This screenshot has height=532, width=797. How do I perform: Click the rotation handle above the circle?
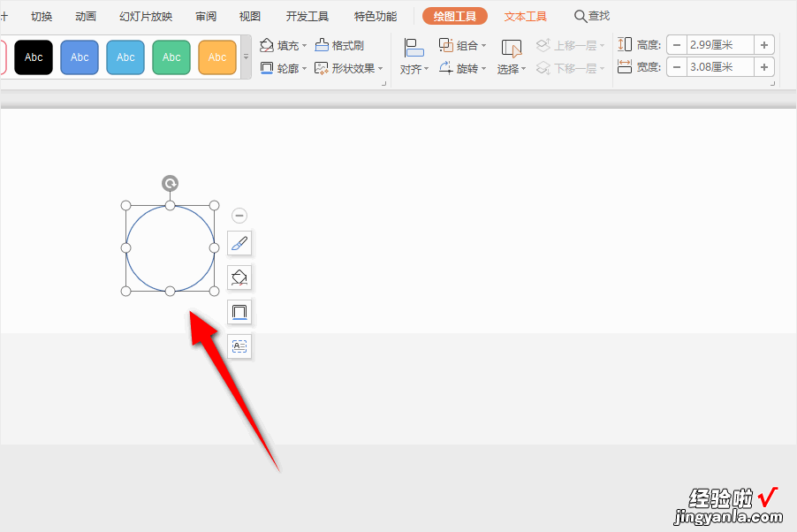(170, 183)
